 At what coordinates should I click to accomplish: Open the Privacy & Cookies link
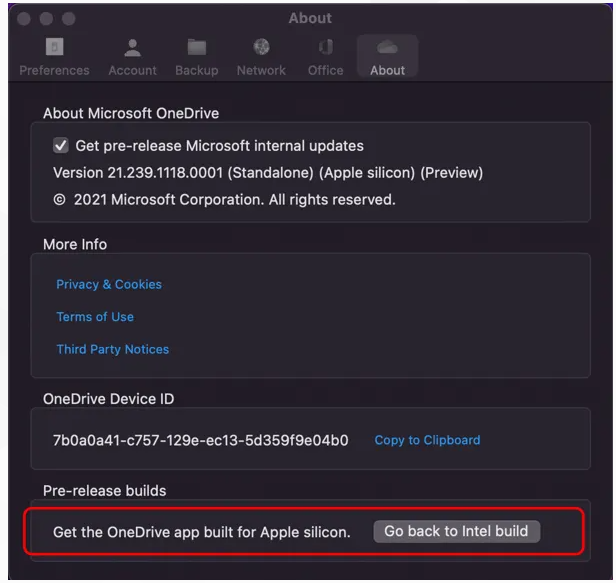(x=109, y=284)
